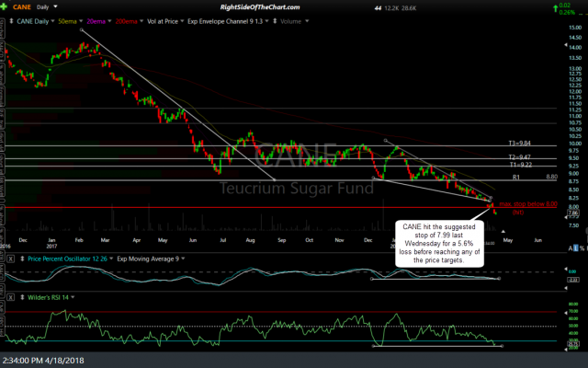Click the 15.00 price axis label
The image size is (588, 368).
point(575,28)
